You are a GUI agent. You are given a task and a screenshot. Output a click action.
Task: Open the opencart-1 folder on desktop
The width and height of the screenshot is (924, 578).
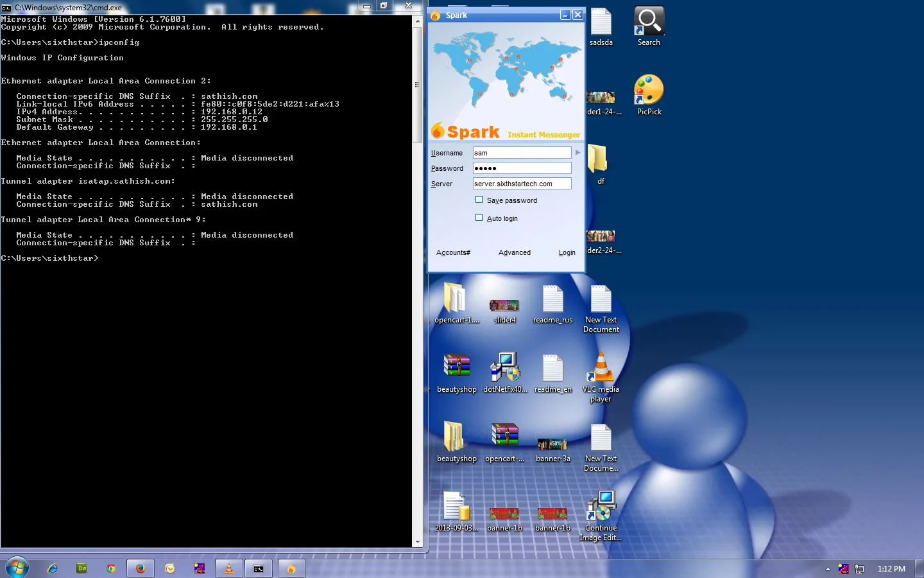(456, 298)
